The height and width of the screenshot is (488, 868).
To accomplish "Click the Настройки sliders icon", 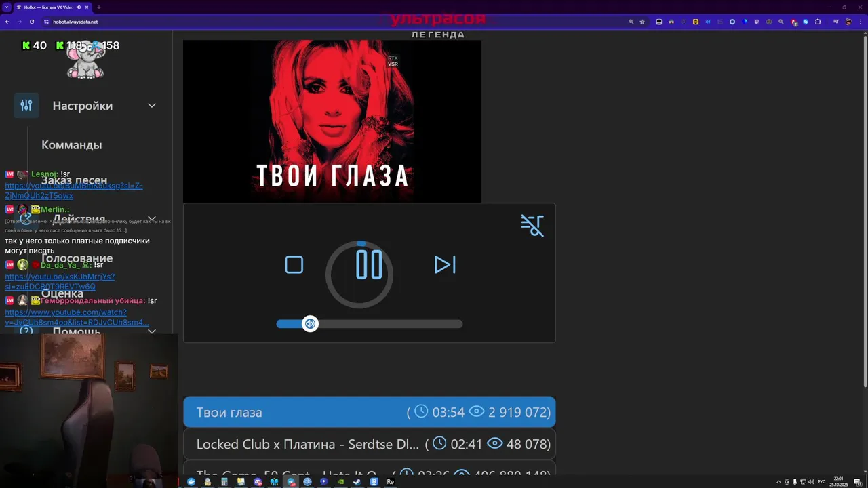I will 26,106.
